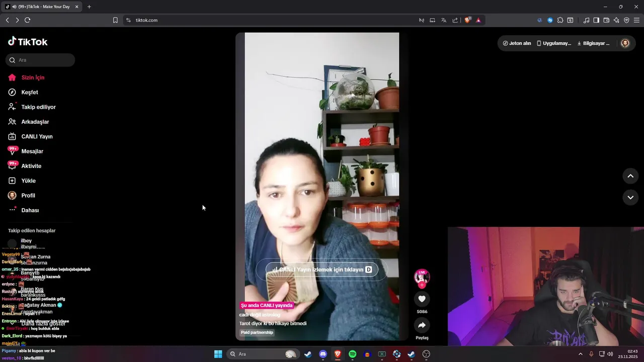
Task: Open the extensions puzzle icon
Action: pos(560,20)
